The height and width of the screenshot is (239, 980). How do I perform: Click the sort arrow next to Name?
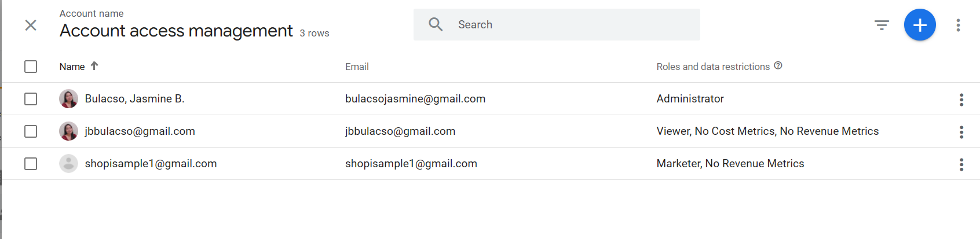click(94, 66)
